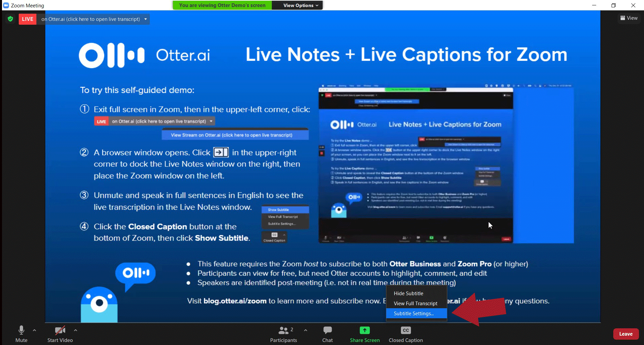Click 'You are viewing Otter Demo's screen' banner
This screenshot has width=644, height=345.
[222, 5]
